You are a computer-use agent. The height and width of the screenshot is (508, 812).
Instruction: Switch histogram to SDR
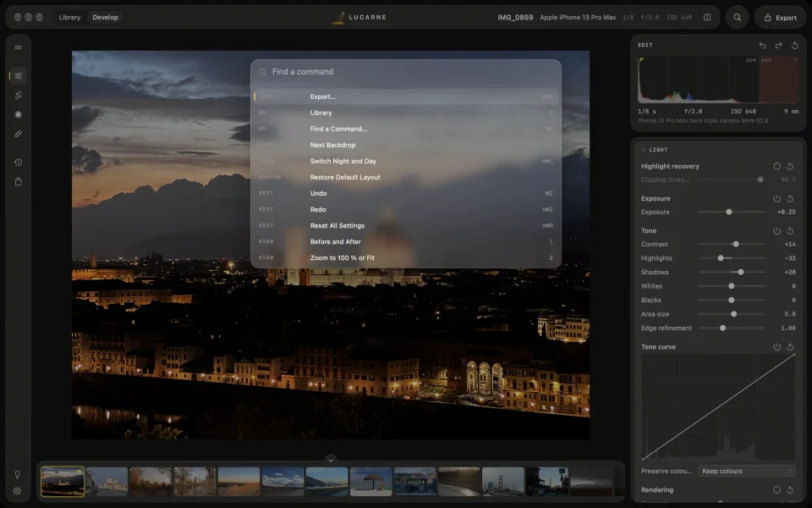click(751, 60)
